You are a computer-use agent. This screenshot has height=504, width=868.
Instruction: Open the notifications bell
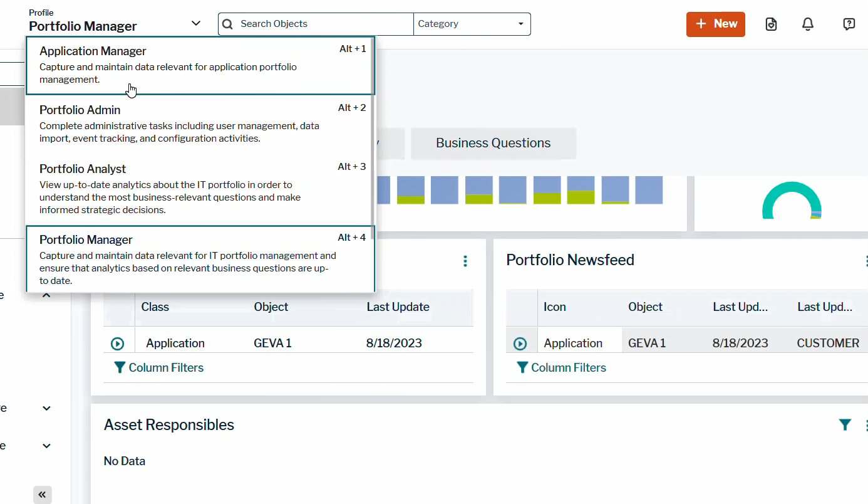click(807, 24)
